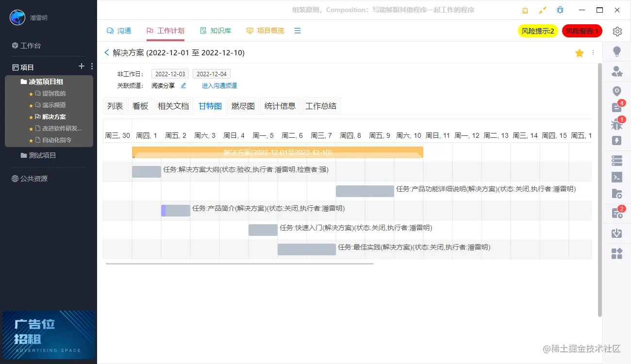The image size is (631, 364).
Task: Click the lightbulb icon in right sidebar
Action: [x=617, y=51]
